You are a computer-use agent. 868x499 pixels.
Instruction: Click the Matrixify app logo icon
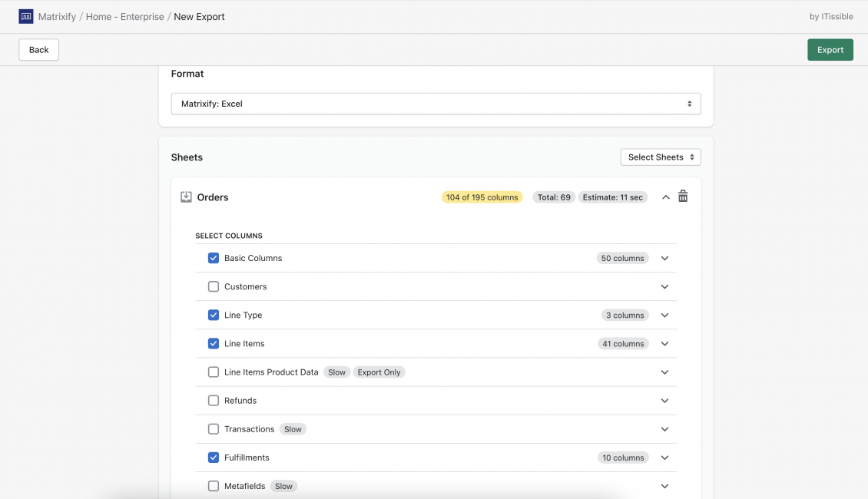pyautogui.click(x=25, y=16)
